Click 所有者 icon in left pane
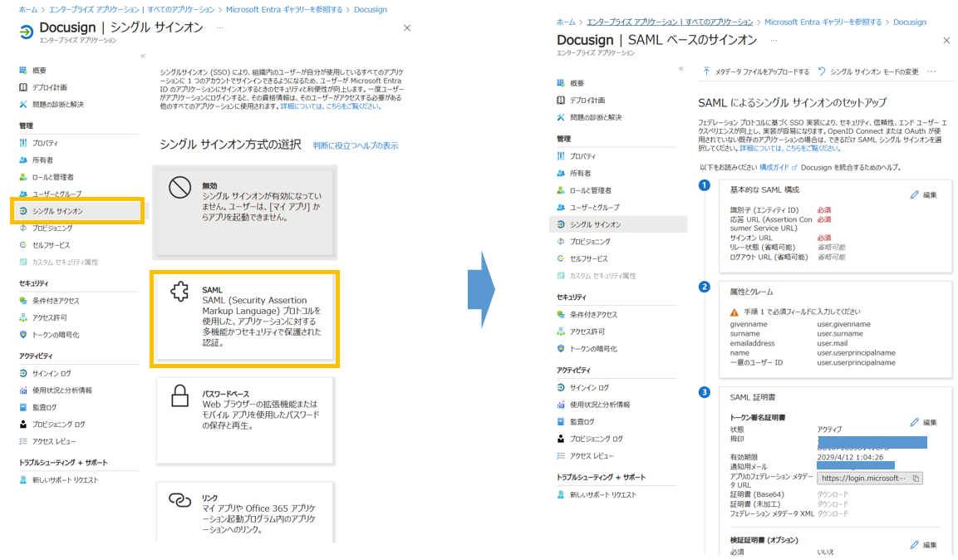This screenshot has height=560, width=958. coord(23,160)
